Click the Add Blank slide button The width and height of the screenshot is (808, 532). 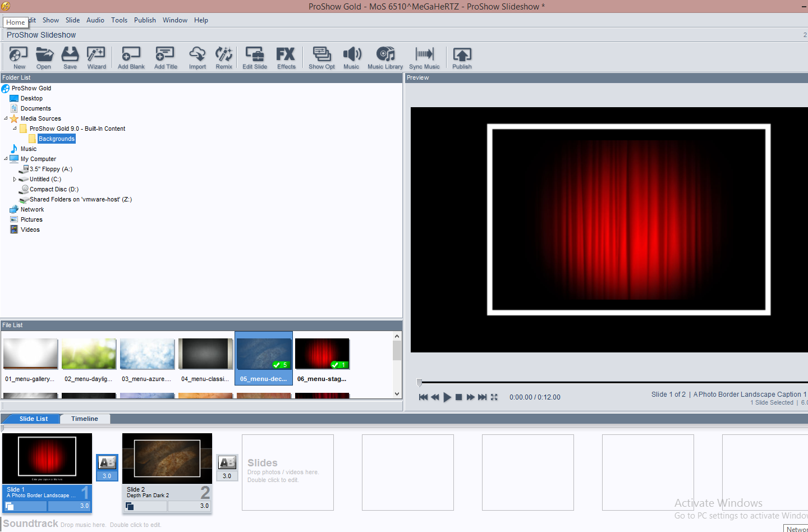(x=131, y=56)
